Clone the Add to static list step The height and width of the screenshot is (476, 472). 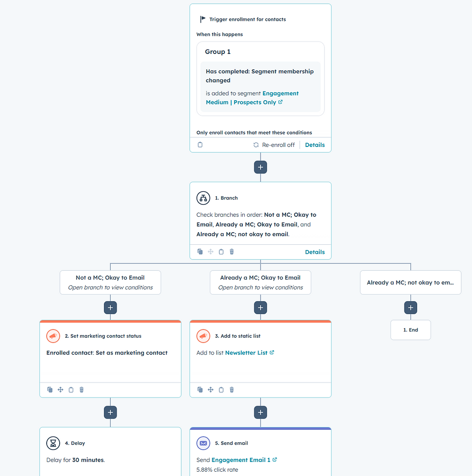pyautogui.click(x=200, y=389)
